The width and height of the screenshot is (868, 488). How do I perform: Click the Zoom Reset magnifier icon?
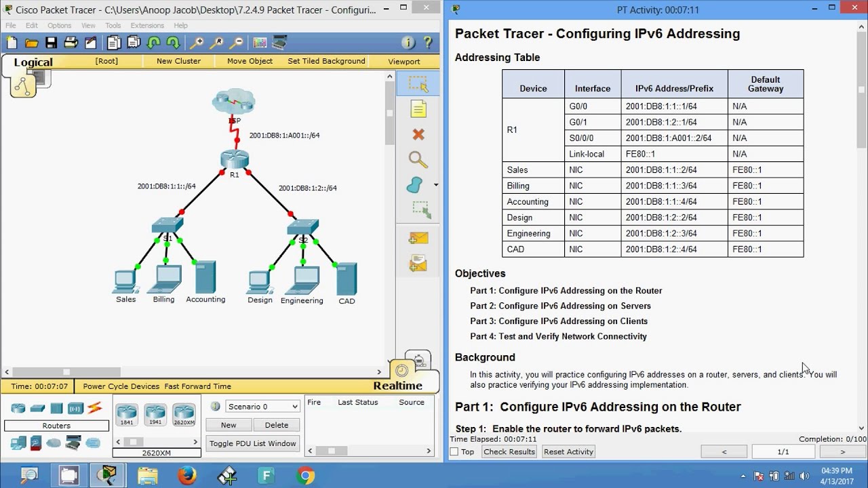pos(216,43)
